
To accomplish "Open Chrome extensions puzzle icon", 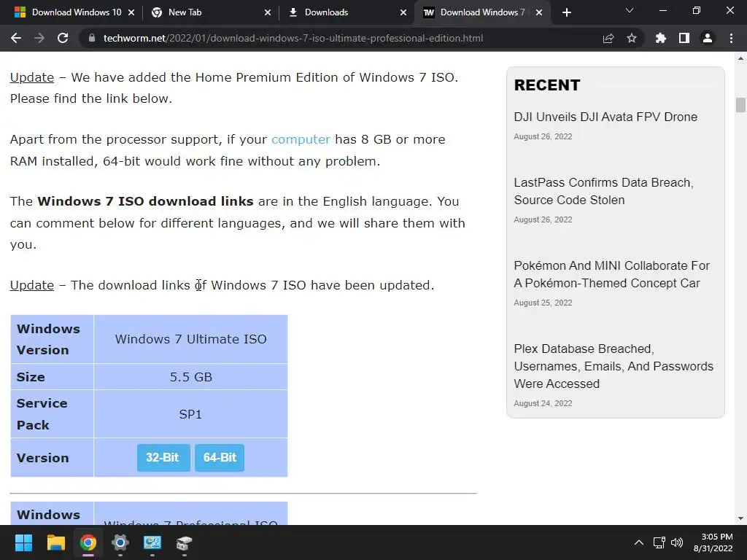I will (x=661, y=38).
